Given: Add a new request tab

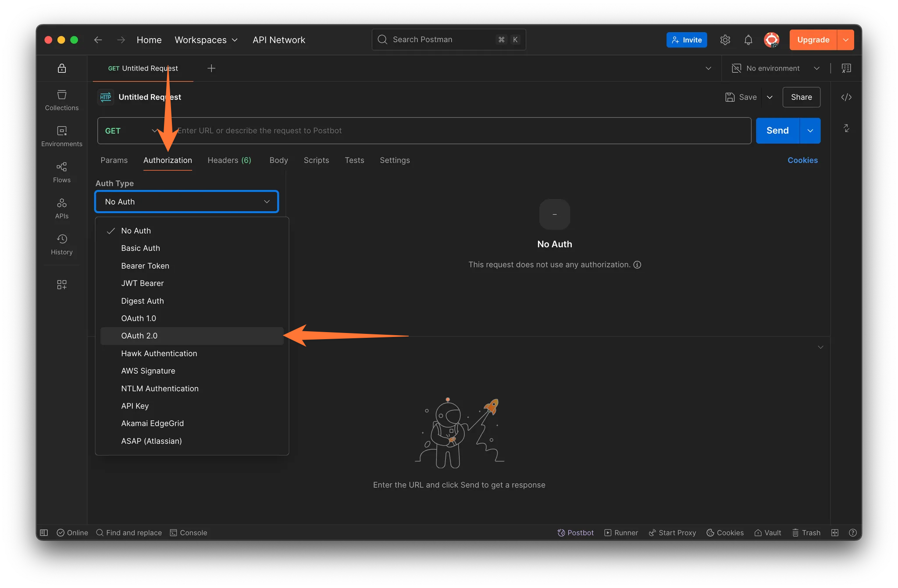Looking at the screenshot, I should click(x=211, y=68).
